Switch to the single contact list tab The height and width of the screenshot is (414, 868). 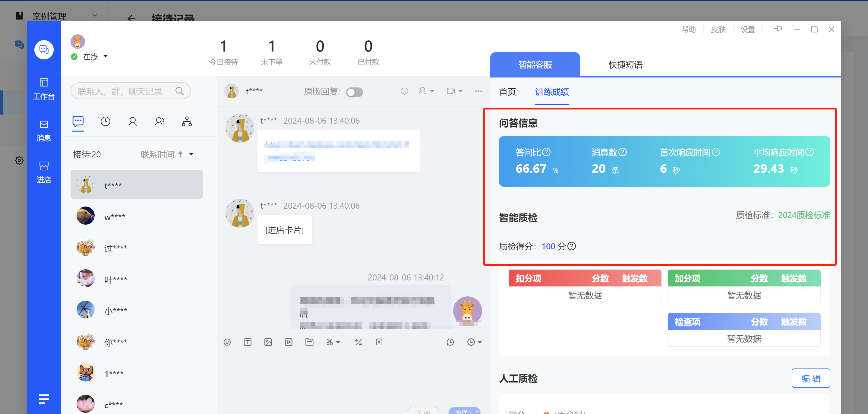tap(132, 122)
